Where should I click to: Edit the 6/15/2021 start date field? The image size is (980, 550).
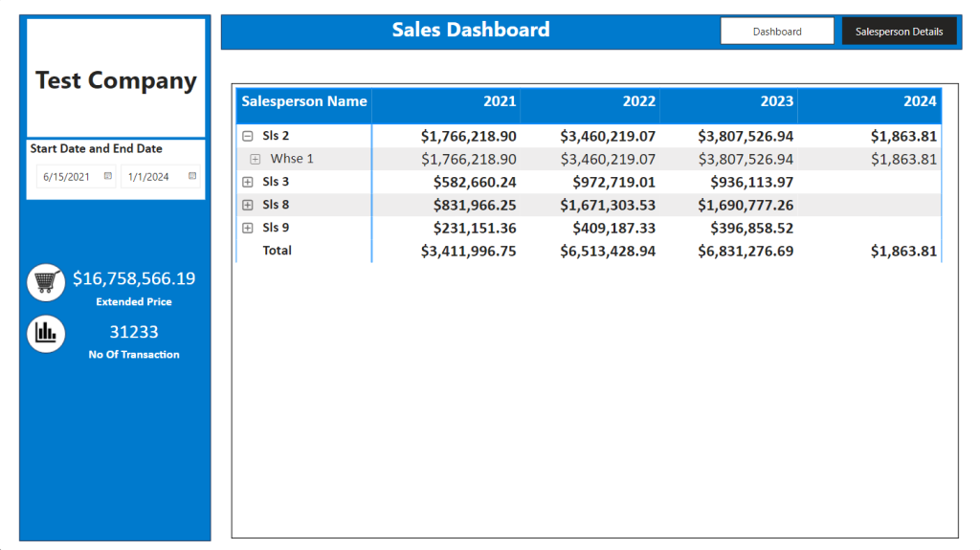point(76,177)
